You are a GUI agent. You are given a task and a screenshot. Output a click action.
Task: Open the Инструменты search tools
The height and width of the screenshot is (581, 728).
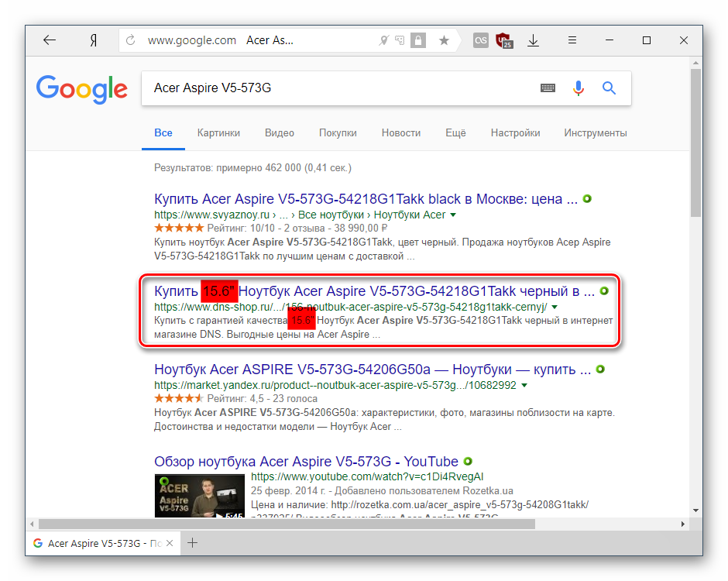point(595,133)
